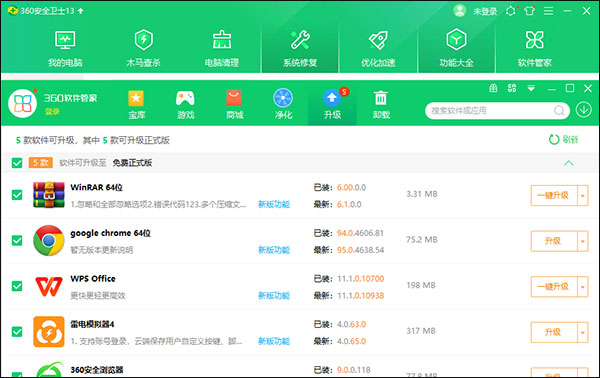Open the notification icon in 360安全卫士 title bar
Screen dimensions: 600x378
[x=511, y=11]
